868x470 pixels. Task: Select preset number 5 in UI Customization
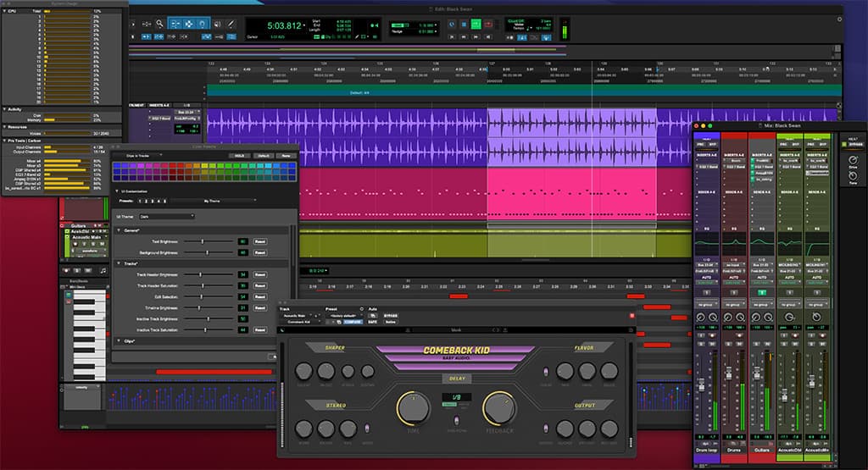coord(165,202)
